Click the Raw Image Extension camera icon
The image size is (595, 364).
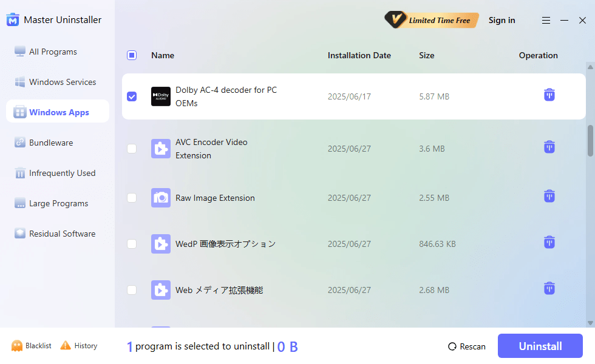pos(161,198)
